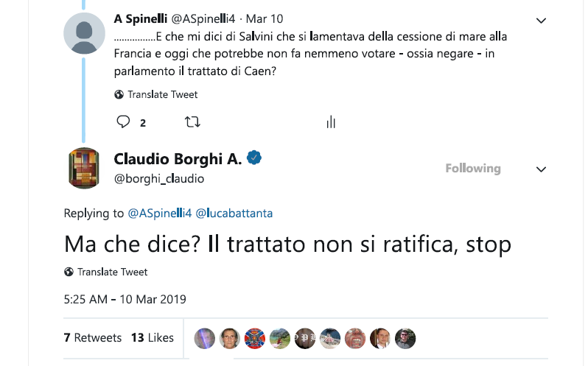Translate A Spinelli's tweet
The height and width of the screenshot is (366, 588).
(x=162, y=94)
